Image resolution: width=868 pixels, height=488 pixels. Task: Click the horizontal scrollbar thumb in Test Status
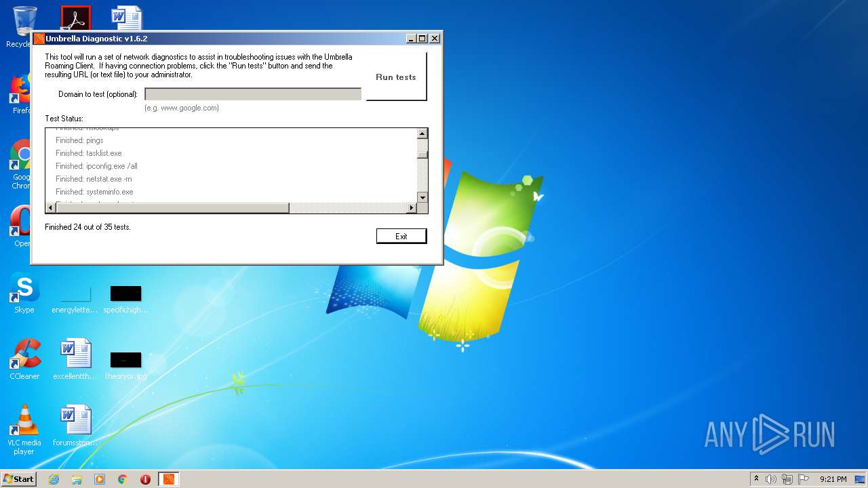coord(172,208)
